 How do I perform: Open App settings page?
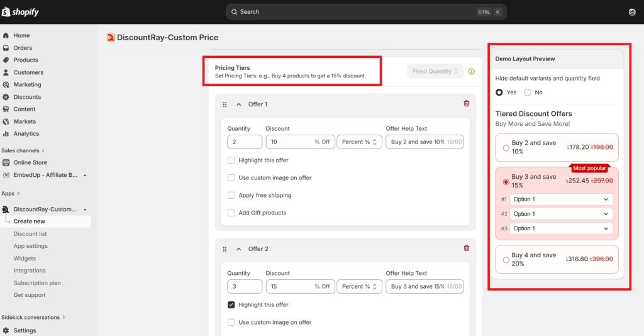30,246
